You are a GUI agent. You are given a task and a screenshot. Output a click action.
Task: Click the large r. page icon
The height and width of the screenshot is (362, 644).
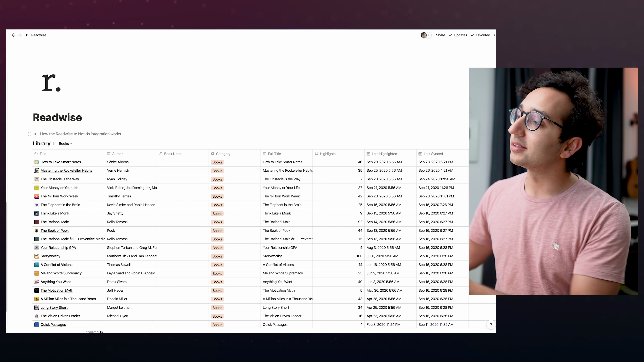tap(51, 83)
